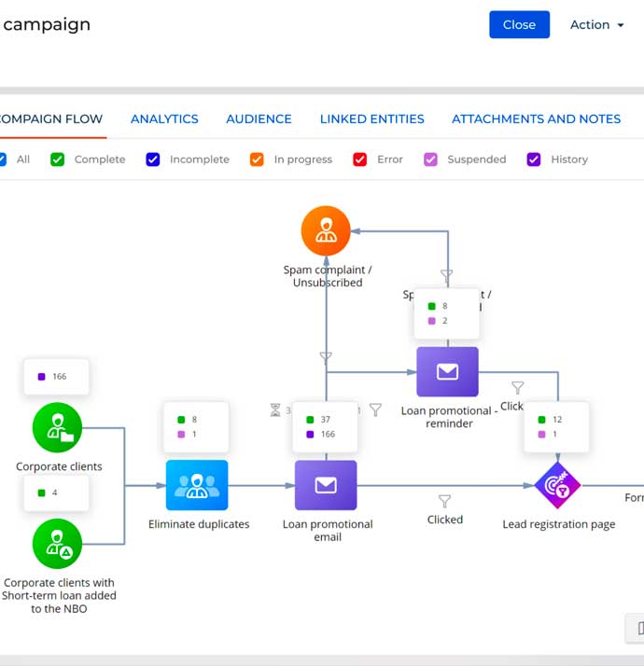
Task: Go to Attachments and Notes tab
Action: point(536,119)
